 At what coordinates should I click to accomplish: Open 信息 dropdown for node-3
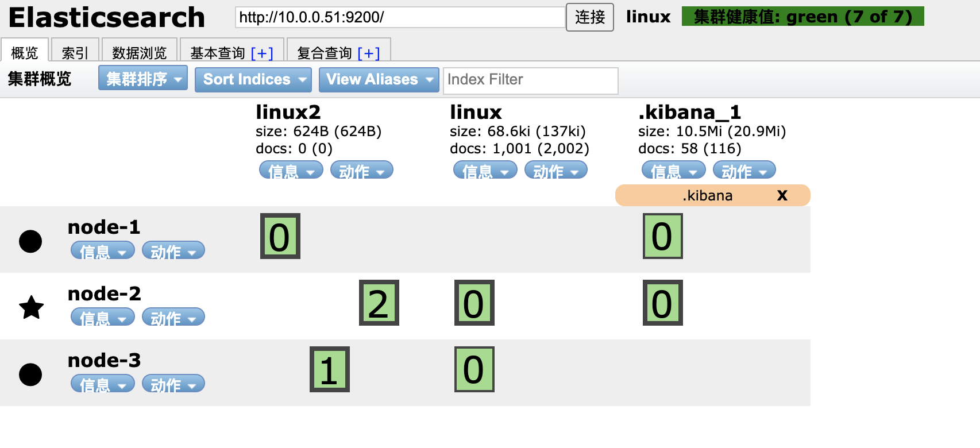coord(103,384)
